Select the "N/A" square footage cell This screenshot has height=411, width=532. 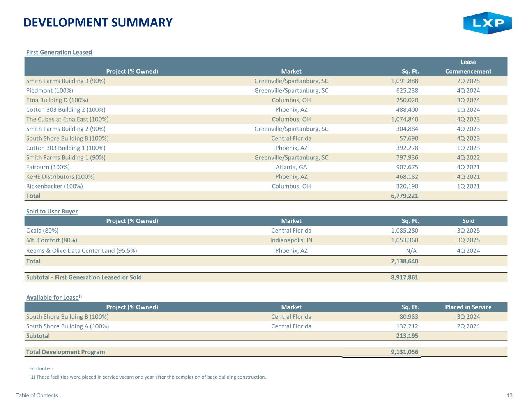tap(411, 250)
